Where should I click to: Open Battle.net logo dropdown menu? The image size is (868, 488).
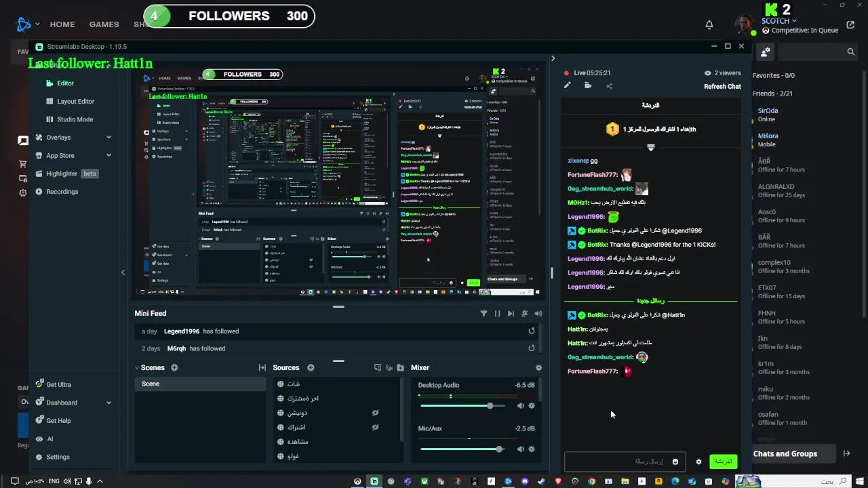pyautogui.click(x=27, y=24)
